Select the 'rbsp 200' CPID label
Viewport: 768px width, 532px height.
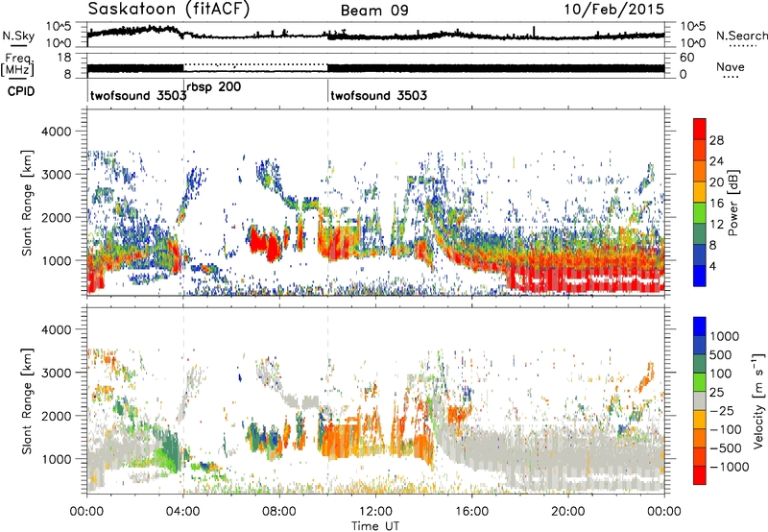click(213, 87)
